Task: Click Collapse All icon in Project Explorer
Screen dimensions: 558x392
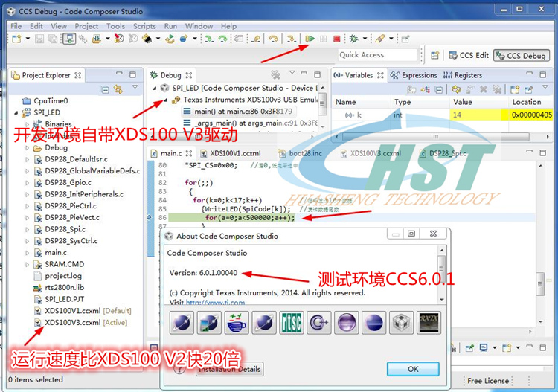Action: point(105,89)
